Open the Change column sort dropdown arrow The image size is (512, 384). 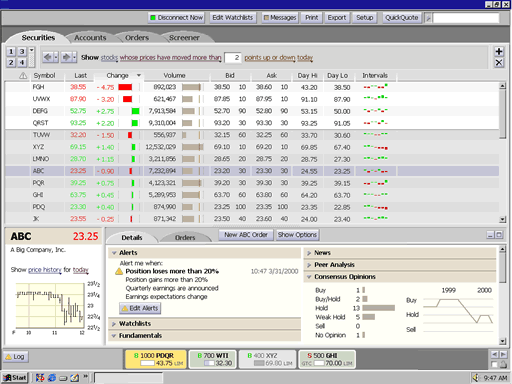coord(139,75)
